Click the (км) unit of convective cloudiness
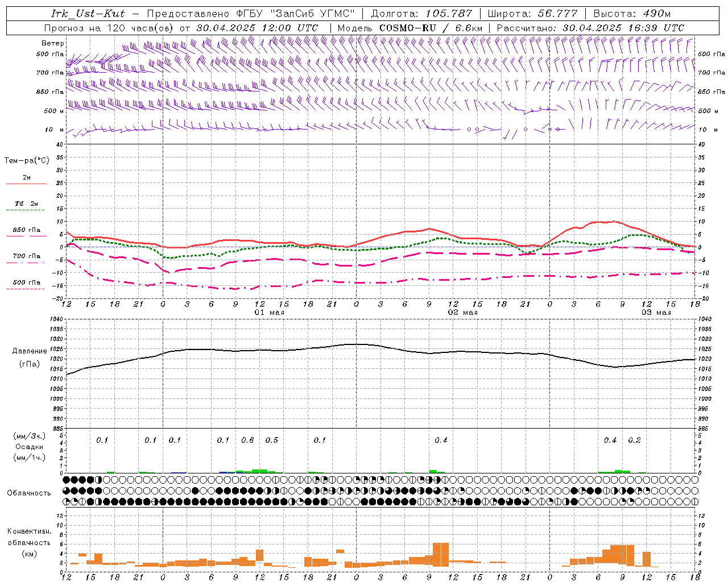Screen dimensions: 728x582 click(30, 553)
